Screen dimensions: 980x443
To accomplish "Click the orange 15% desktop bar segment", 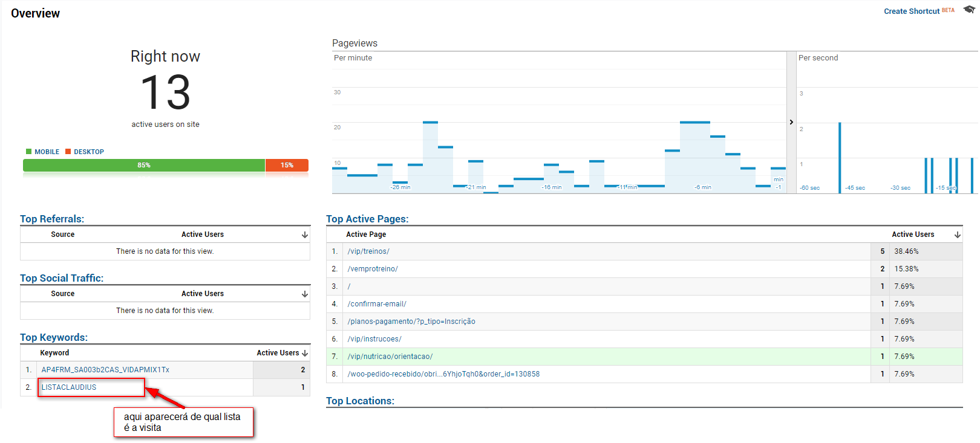I will 287,165.
